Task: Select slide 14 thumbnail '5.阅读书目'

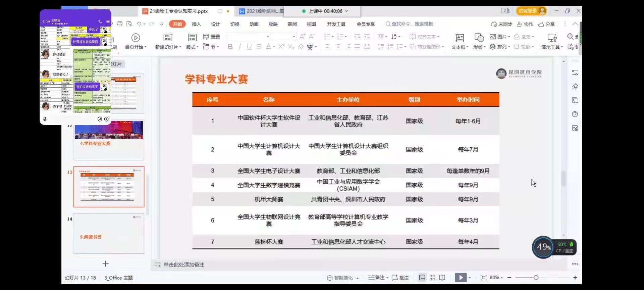Action: [109, 233]
